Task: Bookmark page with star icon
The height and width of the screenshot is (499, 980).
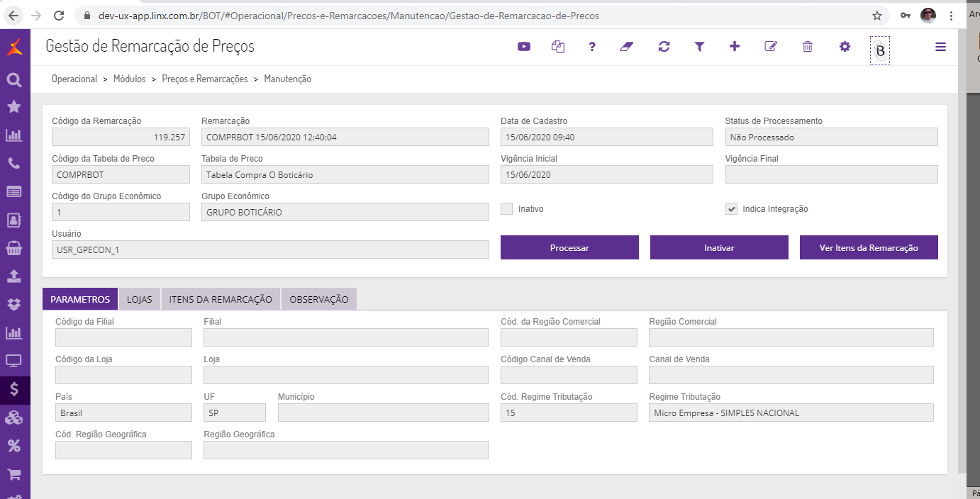Action: point(877,16)
